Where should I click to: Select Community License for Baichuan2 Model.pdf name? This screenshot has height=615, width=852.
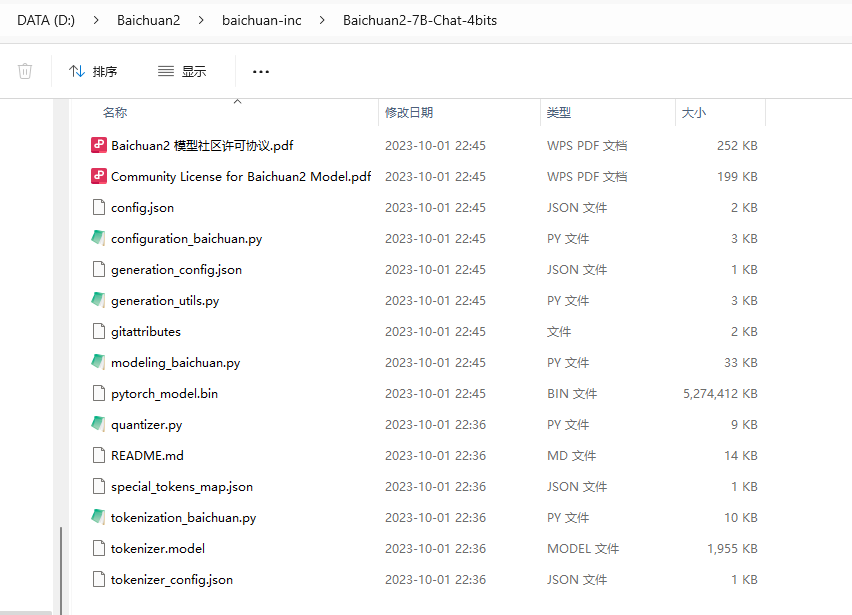click(241, 177)
